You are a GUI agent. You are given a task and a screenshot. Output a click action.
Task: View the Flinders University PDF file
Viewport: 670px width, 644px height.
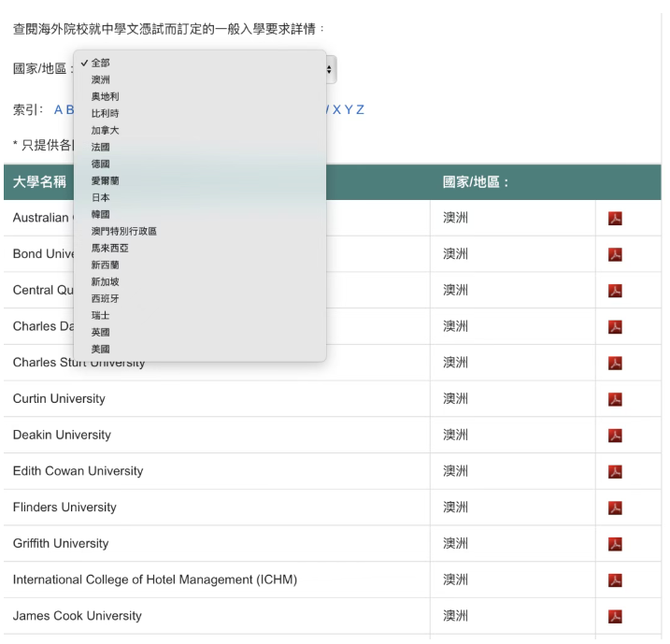615,508
